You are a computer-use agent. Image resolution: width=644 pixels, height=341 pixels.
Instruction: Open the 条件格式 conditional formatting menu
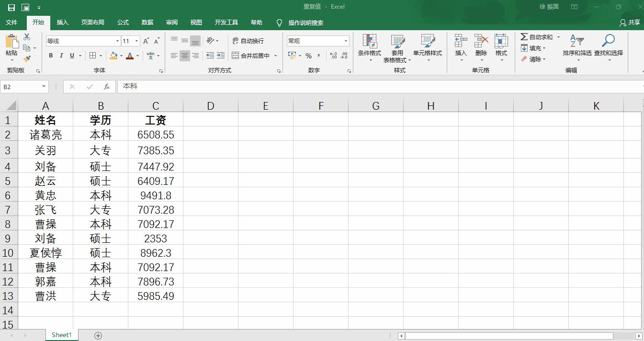pos(369,48)
